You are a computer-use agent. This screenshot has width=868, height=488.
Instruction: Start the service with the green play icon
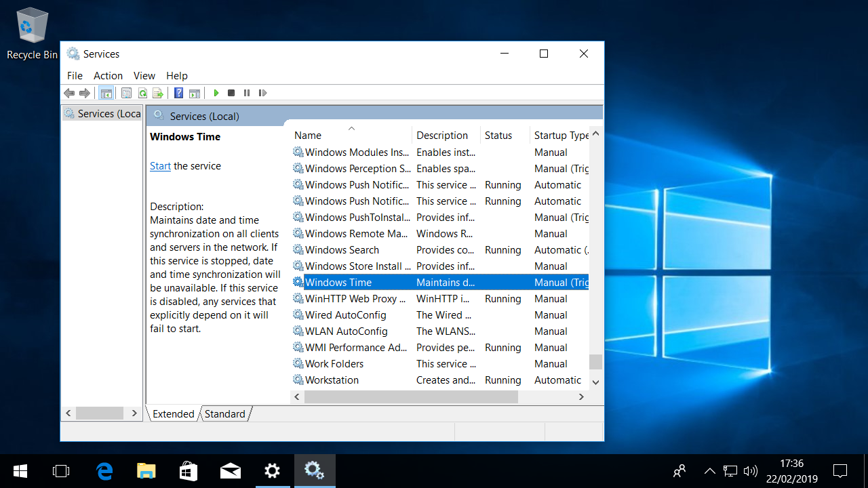coord(216,93)
